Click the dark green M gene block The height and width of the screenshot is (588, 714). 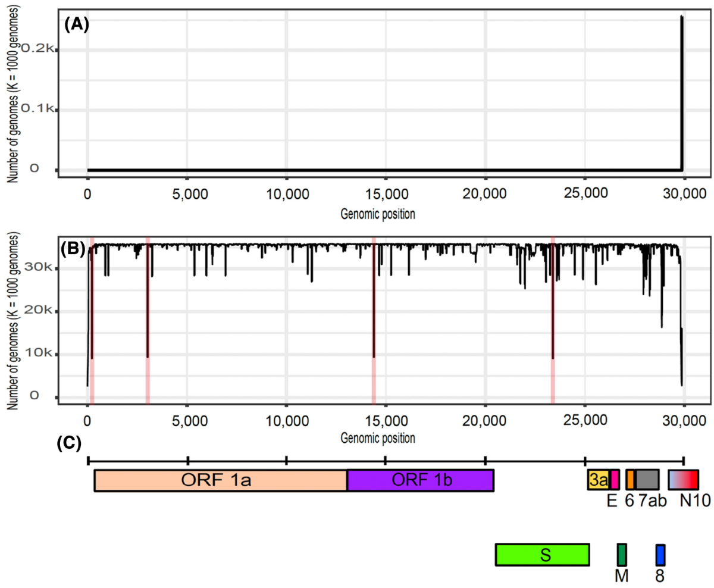622,554
